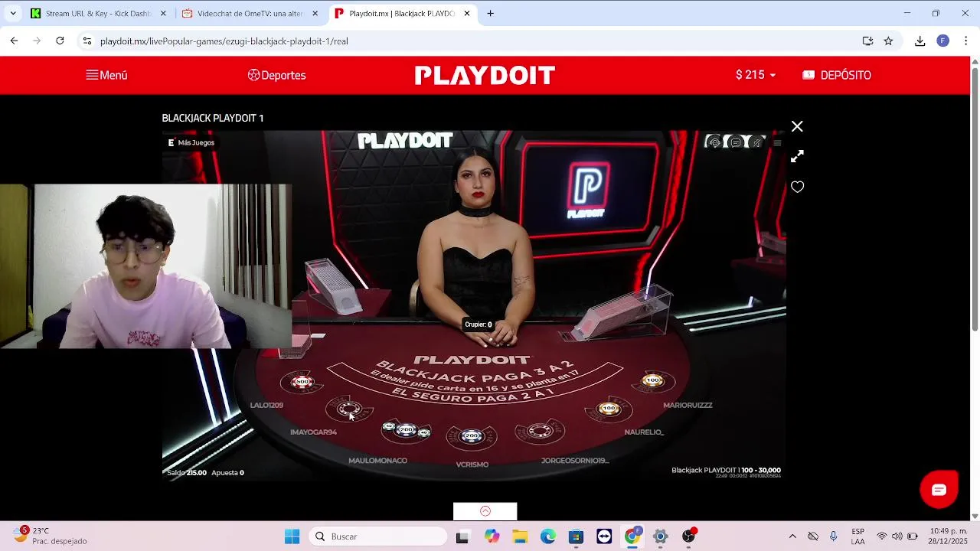
Task: Open OBS Studio from taskbar
Action: [x=688, y=536]
